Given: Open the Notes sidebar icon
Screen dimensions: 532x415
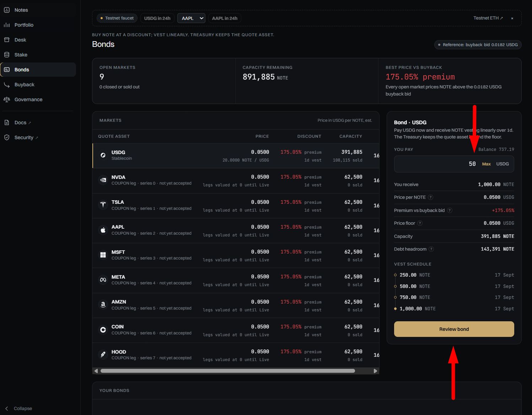Looking at the screenshot, I should [x=7, y=10].
